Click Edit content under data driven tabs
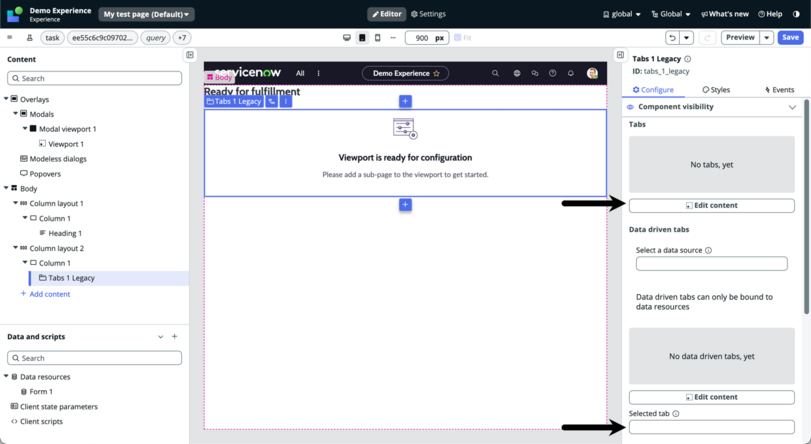 click(x=712, y=397)
